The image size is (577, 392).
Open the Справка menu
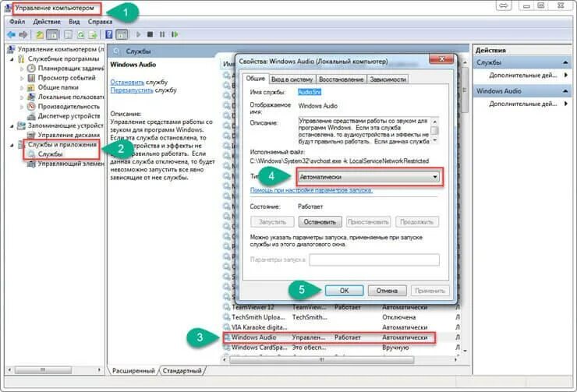[100, 22]
